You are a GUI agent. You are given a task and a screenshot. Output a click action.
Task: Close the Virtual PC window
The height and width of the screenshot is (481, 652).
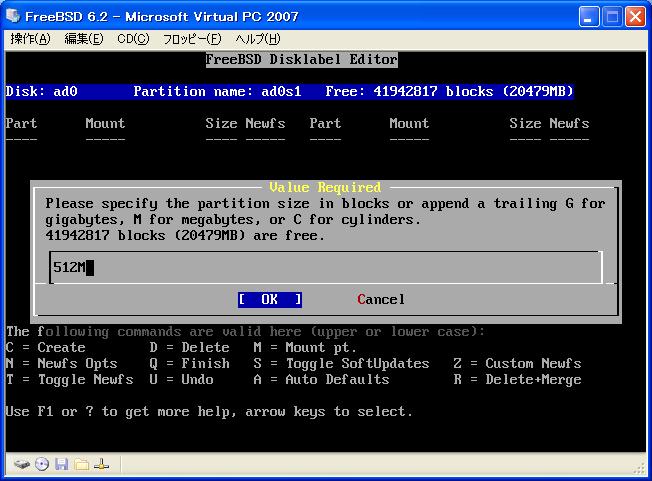635,17
